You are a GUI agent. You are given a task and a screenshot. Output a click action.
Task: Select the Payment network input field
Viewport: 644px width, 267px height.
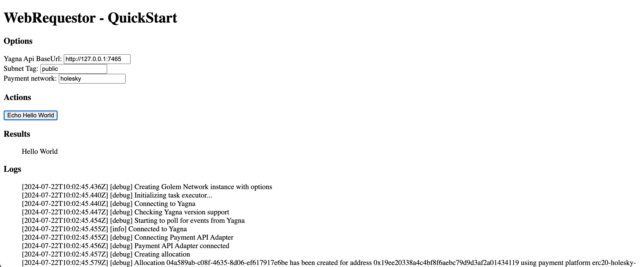click(92, 79)
